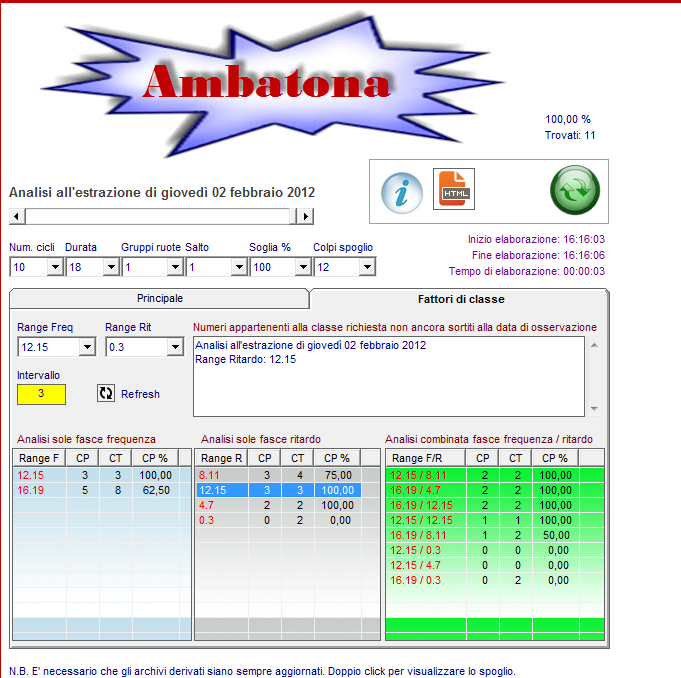This screenshot has height=678, width=681.
Task: Select combined row 16.19 / 12.15
Action: click(x=495, y=505)
